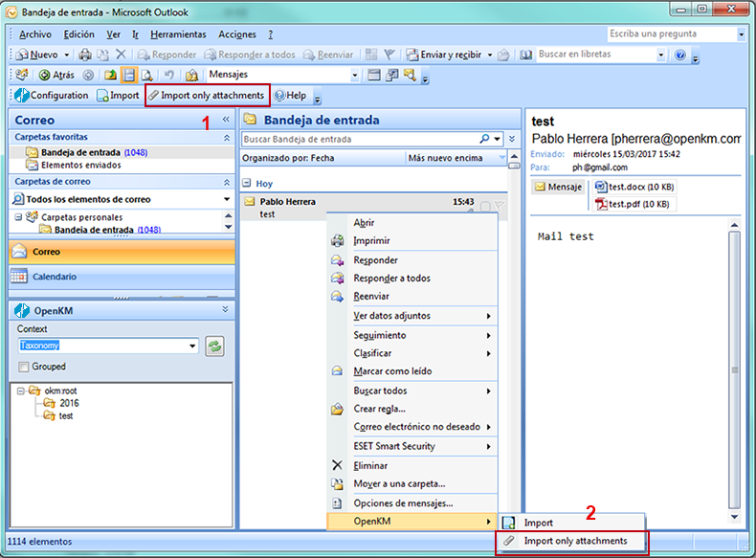The height and width of the screenshot is (558, 756).
Task: Select the test folder in OpenKM tree
Action: [x=58, y=415]
